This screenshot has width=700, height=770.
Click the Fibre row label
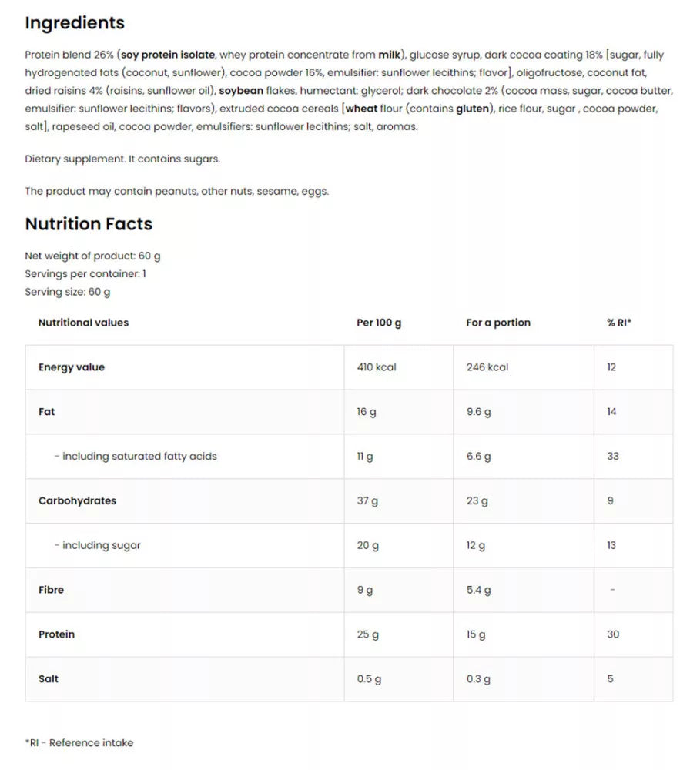pyautogui.click(x=51, y=590)
